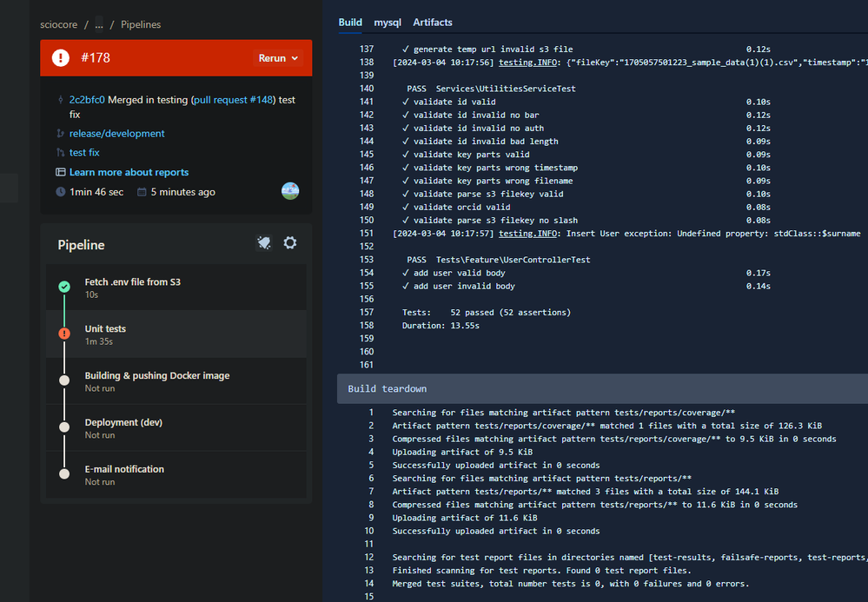
Task: Click 'PASS Services\UtilitiesServiceTest' log line
Action: (x=491, y=89)
